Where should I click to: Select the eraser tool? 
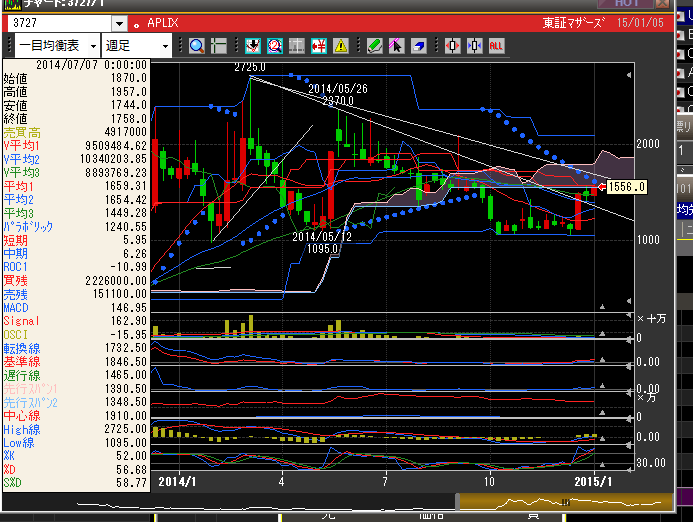[x=418, y=45]
